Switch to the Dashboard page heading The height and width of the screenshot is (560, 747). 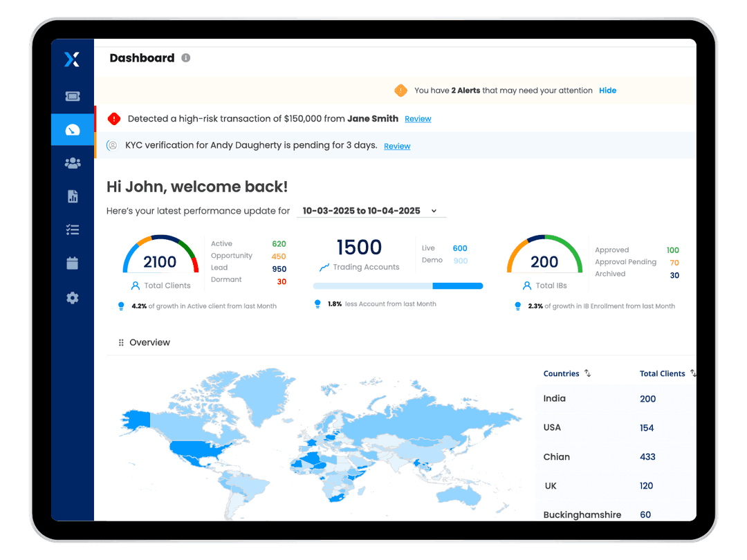[141, 58]
